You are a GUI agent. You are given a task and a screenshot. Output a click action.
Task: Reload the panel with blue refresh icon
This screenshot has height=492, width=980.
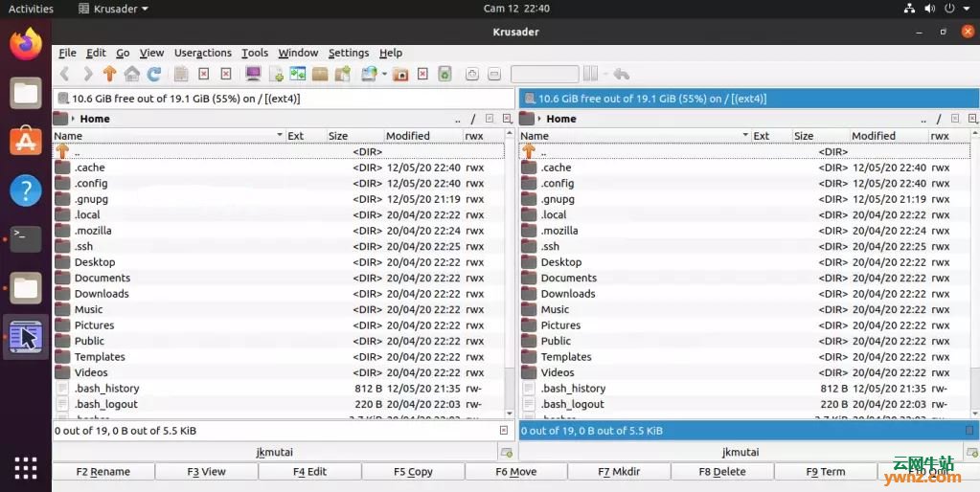[153, 75]
